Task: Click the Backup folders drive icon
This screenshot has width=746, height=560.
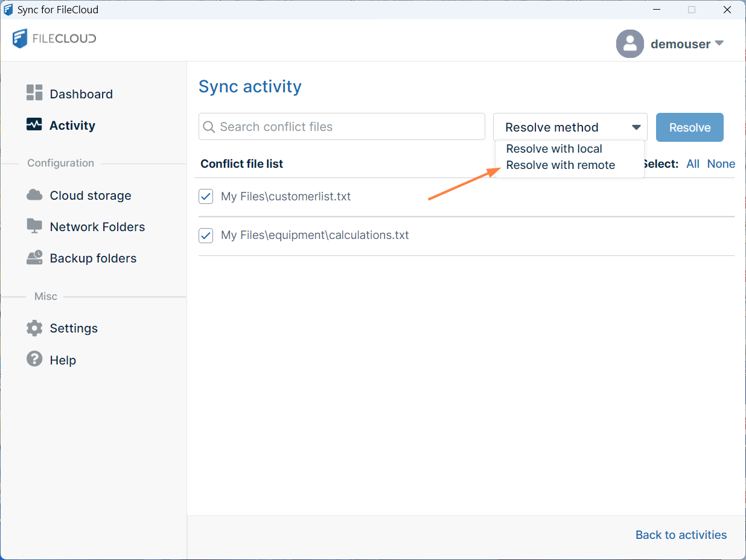Action: (34, 258)
